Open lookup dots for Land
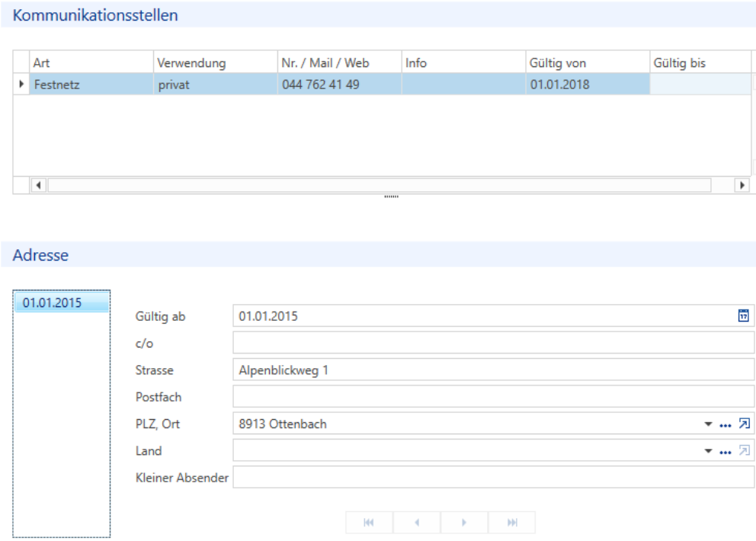The width and height of the screenshot is (756, 541). pyautogui.click(x=726, y=452)
